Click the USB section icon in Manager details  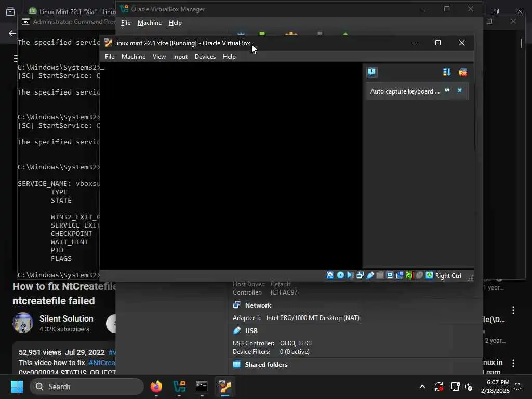[x=236, y=330]
